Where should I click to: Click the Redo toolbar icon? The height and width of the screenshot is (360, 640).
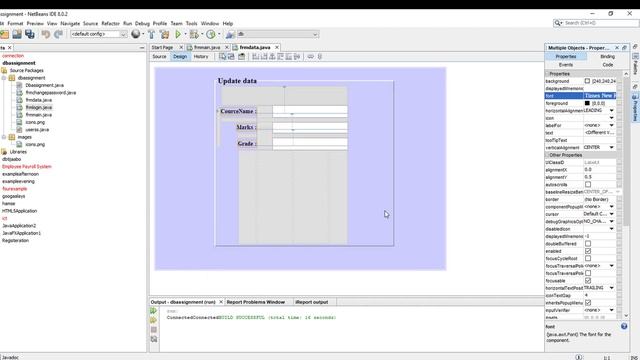coord(58,34)
